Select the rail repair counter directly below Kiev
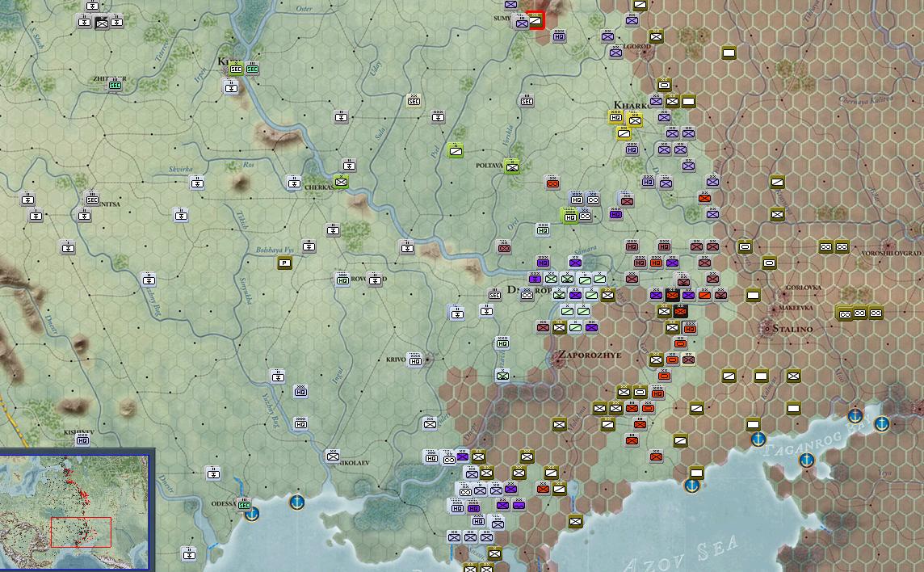This screenshot has height=572, width=924. [x=232, y=88]
